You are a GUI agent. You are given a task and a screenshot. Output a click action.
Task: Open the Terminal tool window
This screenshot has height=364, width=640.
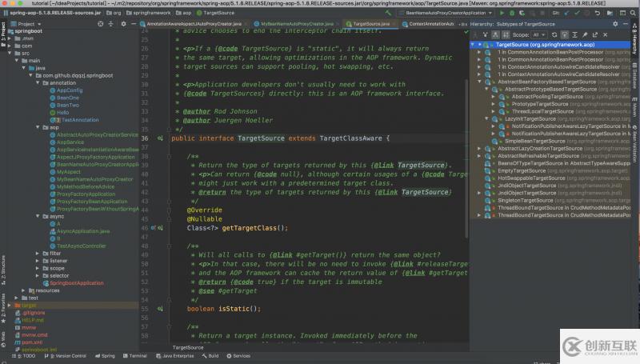(x=138, y=355)
